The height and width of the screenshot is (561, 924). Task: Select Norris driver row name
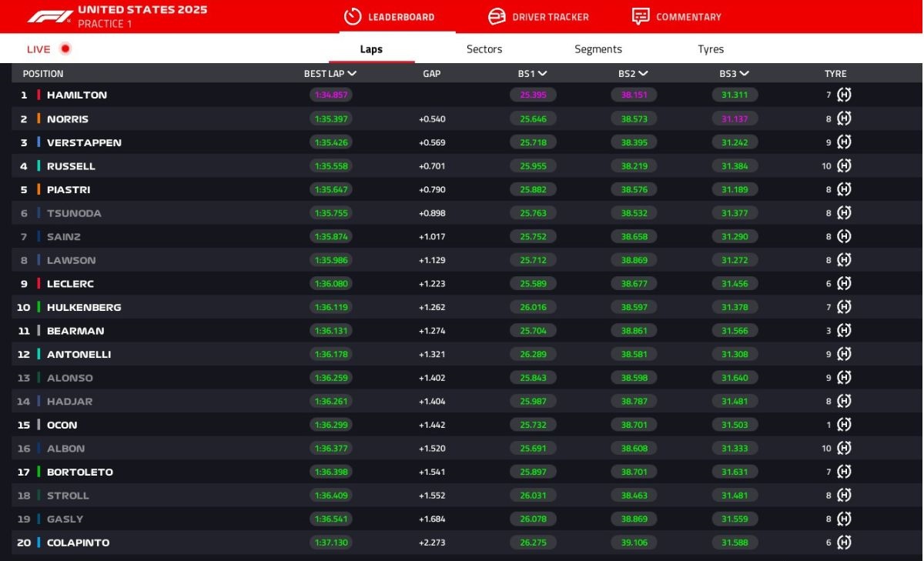coord(68,119)
